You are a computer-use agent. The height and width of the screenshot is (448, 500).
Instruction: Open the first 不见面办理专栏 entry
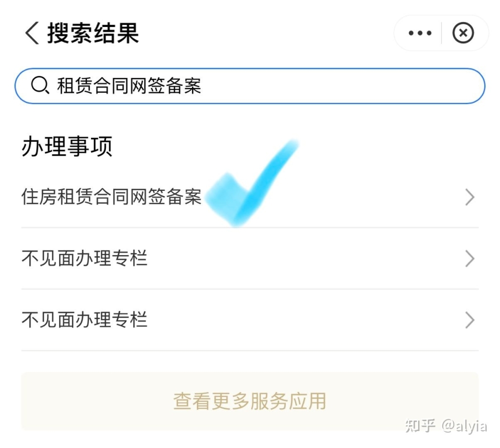[249, 258]
